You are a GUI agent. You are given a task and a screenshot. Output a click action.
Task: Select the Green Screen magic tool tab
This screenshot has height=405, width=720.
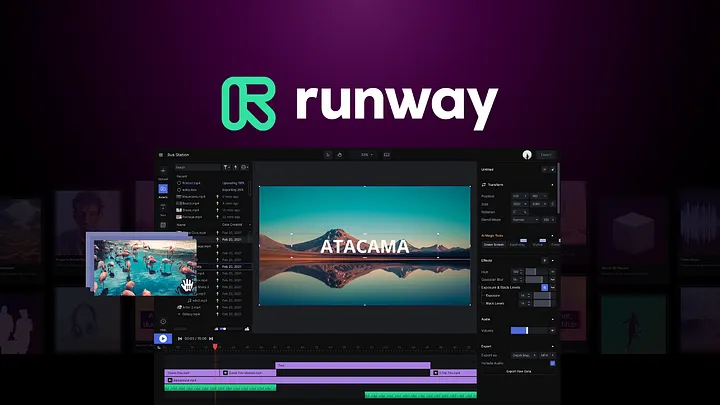(494, 244)
